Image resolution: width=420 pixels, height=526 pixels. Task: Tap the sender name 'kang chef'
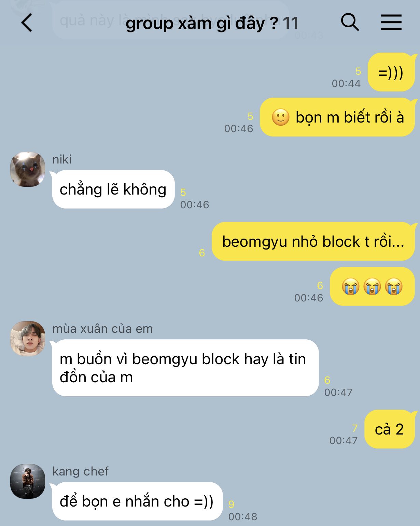(81, 471)
